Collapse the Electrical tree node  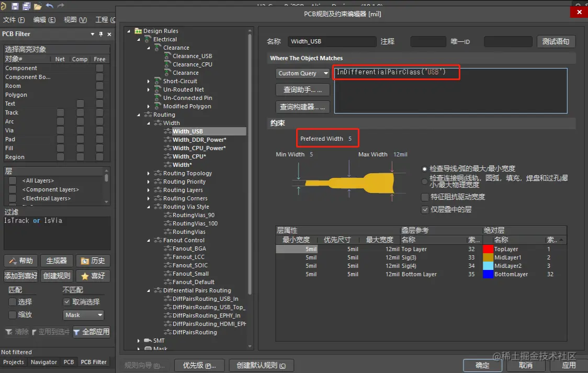(139, 39)
